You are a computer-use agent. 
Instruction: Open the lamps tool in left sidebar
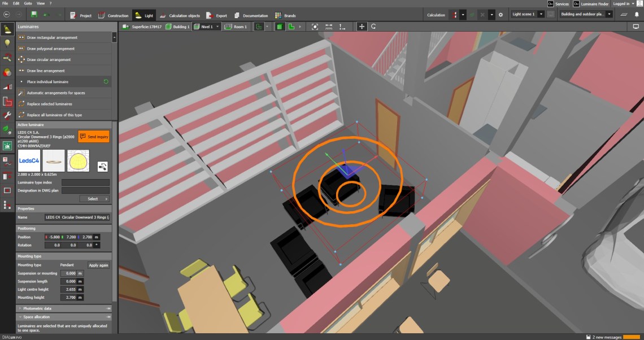click(x=7, y=43)
